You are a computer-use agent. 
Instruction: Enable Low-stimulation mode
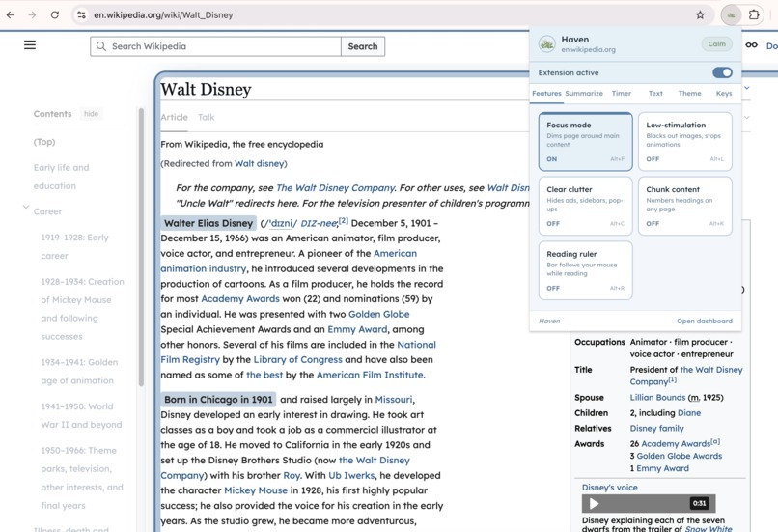(684, 141)
